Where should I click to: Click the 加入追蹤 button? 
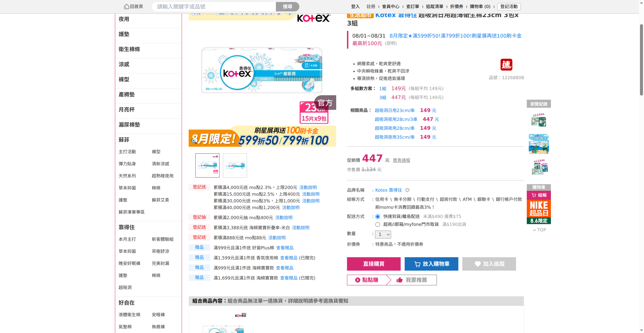(x=489, y=264)
